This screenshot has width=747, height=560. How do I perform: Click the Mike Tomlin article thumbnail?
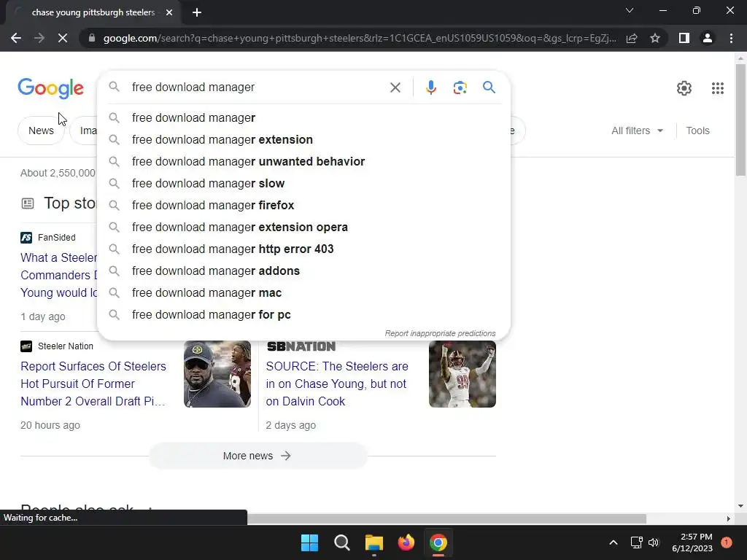pyautogui.click(x=217, y=374)
